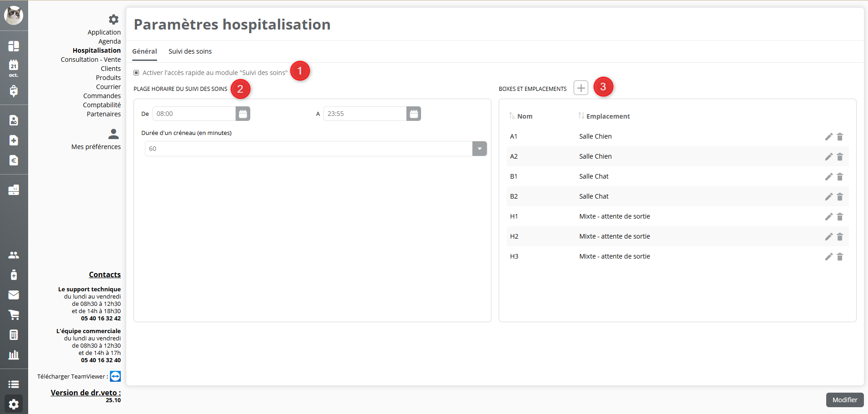
Task: Edit the A1 box entry
Action: pyautogui.click(x=828, y=137)
